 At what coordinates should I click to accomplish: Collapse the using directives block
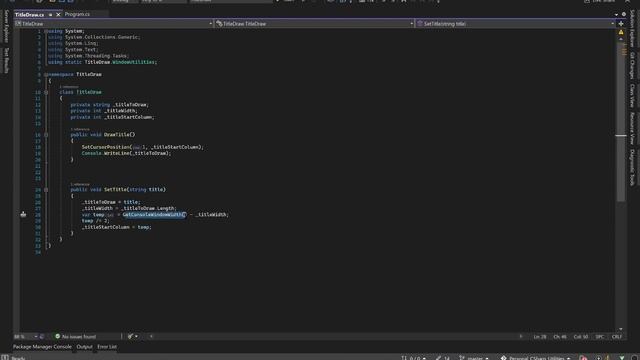[x=46, y=31]
